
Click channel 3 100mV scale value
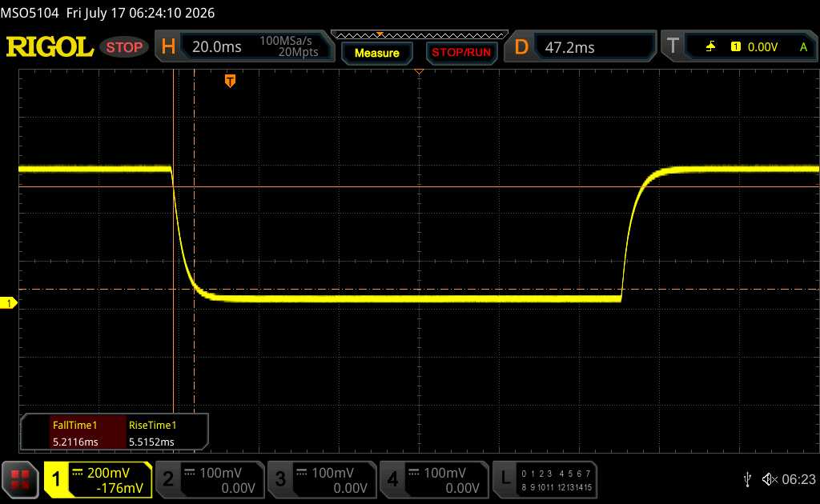(333, 473)
